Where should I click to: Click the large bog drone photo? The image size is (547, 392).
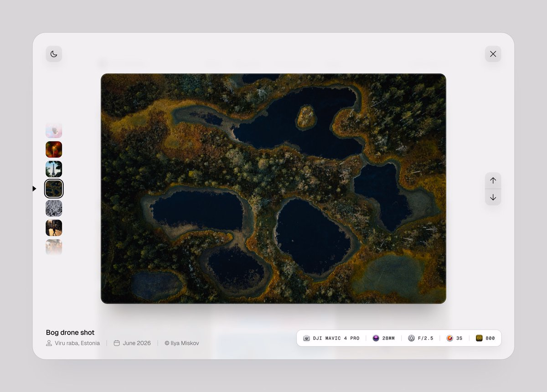(x=273, y=189)
